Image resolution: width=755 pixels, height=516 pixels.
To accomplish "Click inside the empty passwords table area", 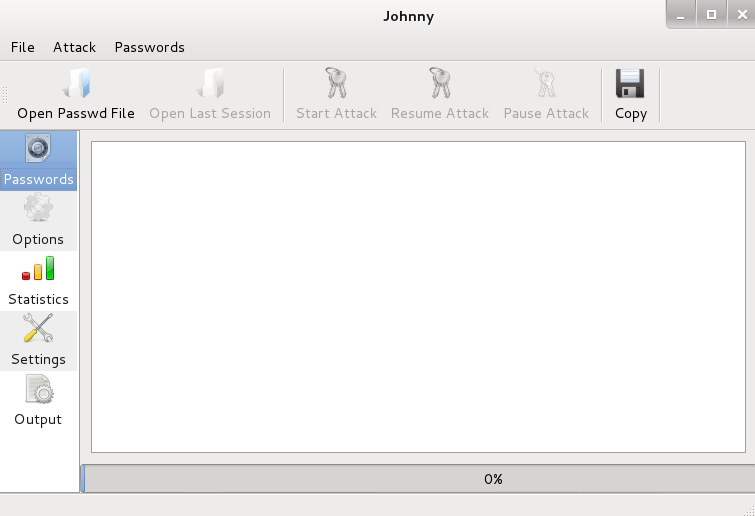I will point(418,297).
